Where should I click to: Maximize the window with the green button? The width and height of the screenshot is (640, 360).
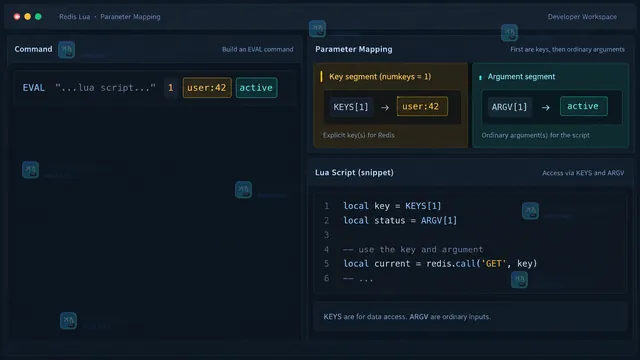click(x=38, y=17)
